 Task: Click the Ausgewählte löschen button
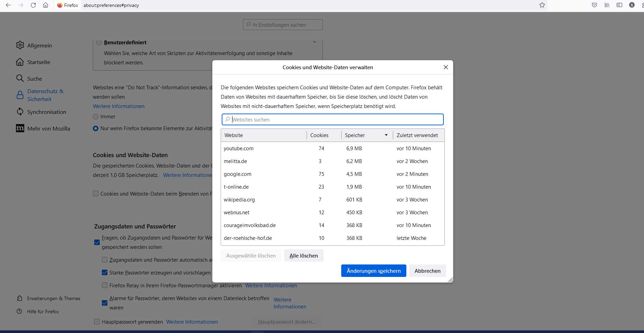coord(251,255)
